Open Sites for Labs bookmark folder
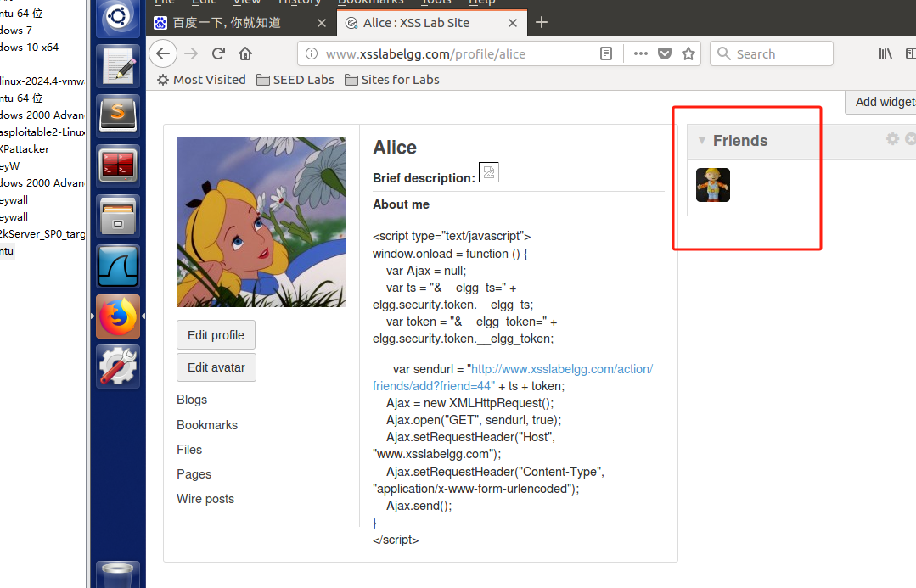Viewport: 916px width, 588px height. coord(392,80)
